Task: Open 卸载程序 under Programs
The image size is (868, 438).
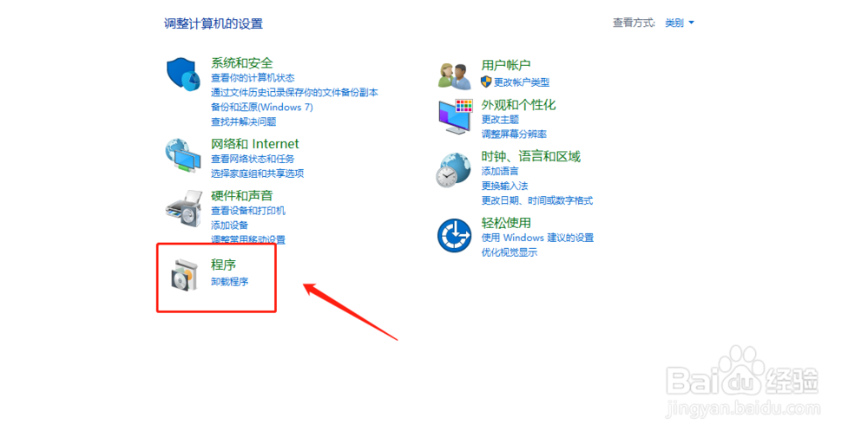Action: tap(230, 282)
